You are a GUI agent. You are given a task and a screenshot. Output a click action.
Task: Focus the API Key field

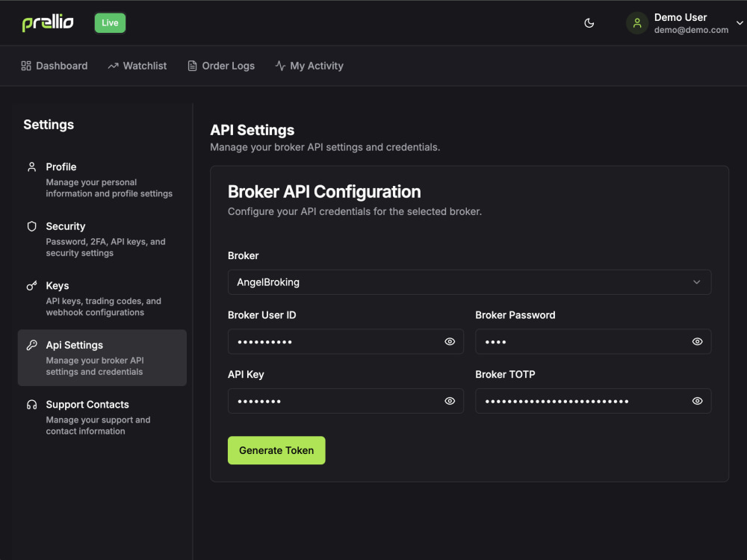click(345, 401)
